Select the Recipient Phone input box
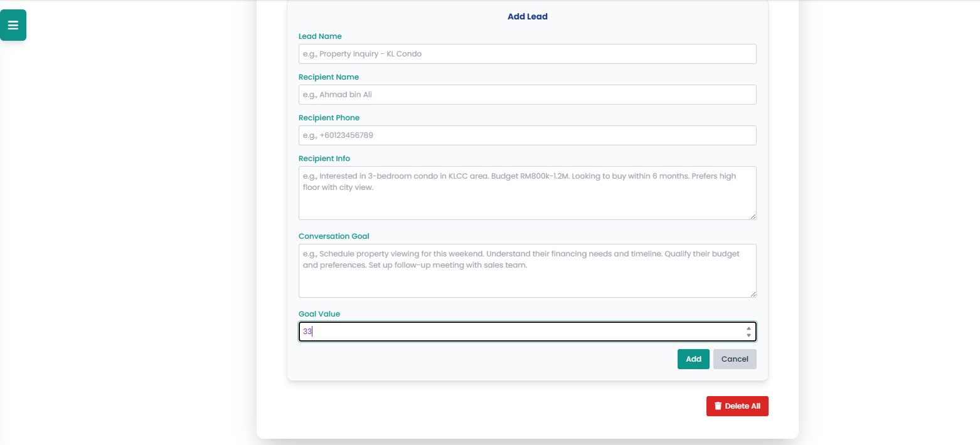980x445 pixels. 527,135
